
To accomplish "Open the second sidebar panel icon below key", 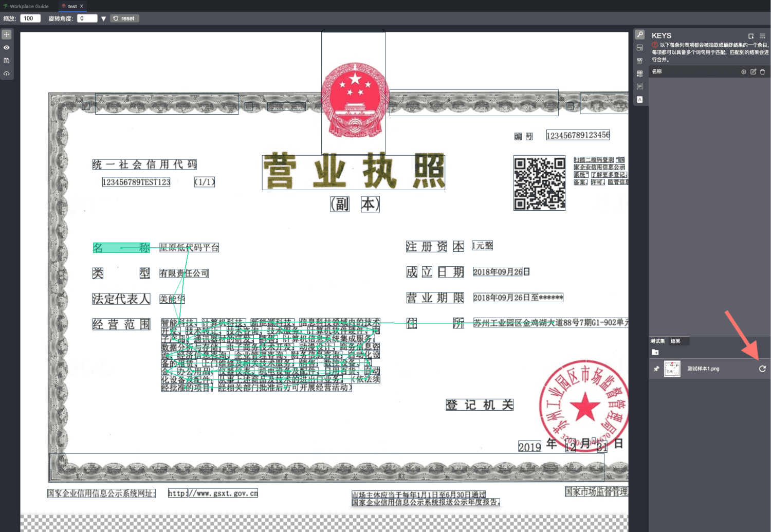I will tap(640, 48).
